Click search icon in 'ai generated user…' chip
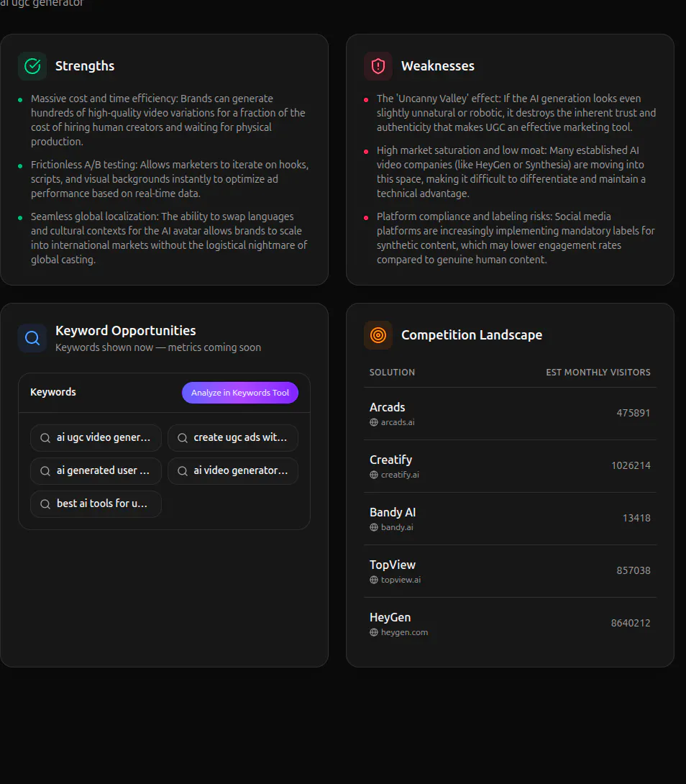686x784 pixels. click(45, 471)
